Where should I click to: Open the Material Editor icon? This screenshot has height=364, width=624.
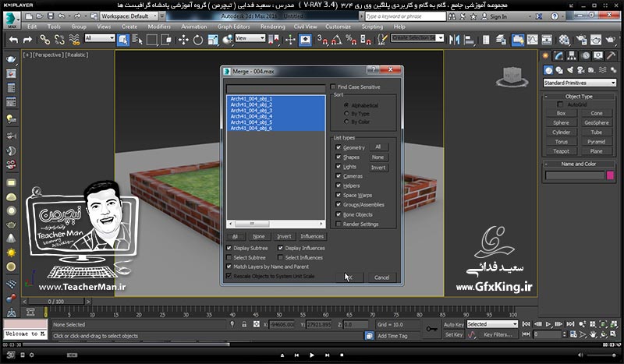564,40
